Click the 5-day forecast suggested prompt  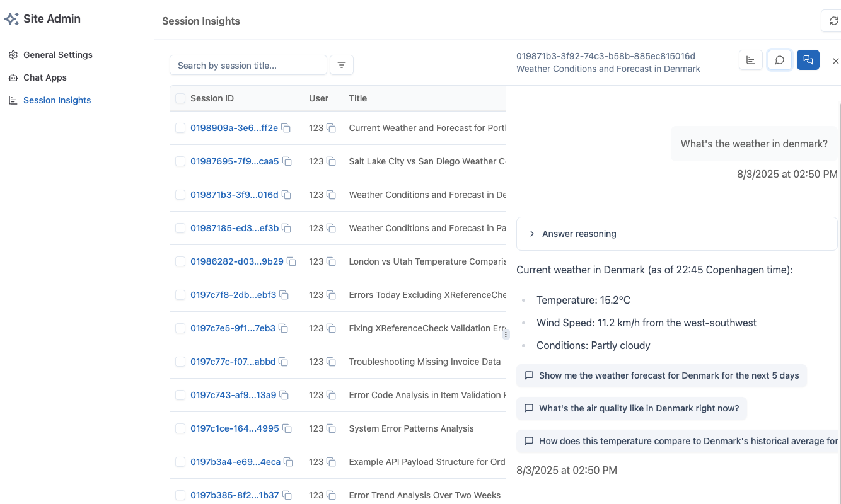point(662,375)
